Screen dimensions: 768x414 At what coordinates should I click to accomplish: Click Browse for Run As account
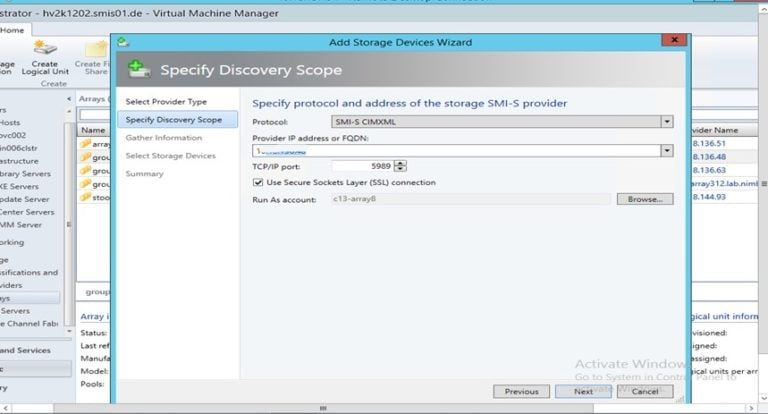(x=645, y=199)
